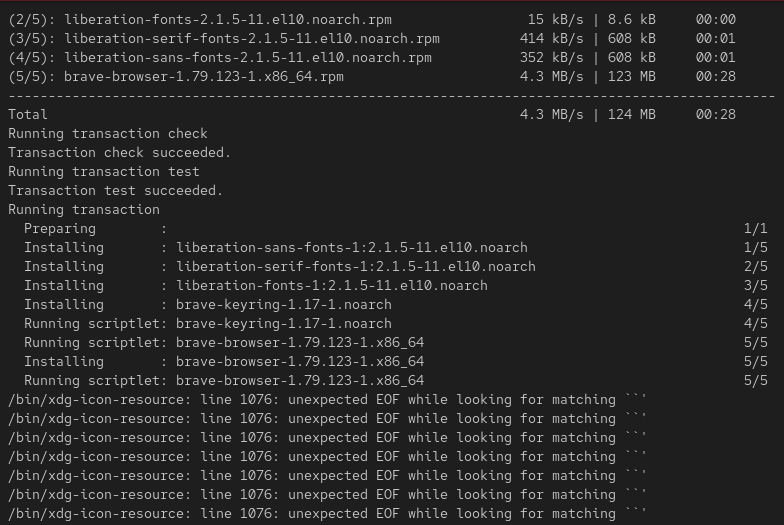The width and height of the screenshot is (784, 525).
Task: Click the word Total in the summary row
Action: pyautogui.click(x=28, y=114)
